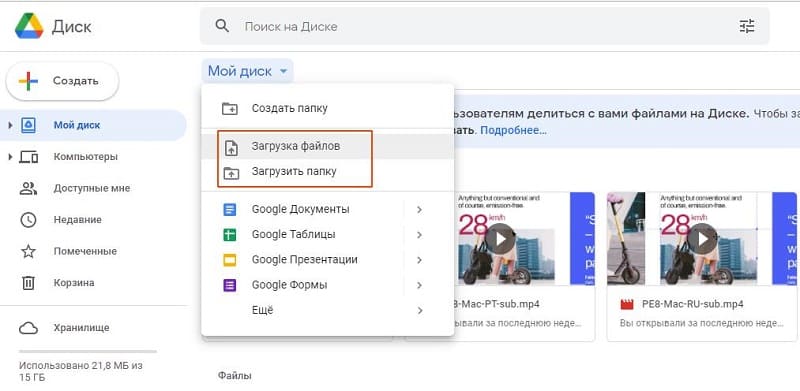Click the Google Drive logo icon

29,26
